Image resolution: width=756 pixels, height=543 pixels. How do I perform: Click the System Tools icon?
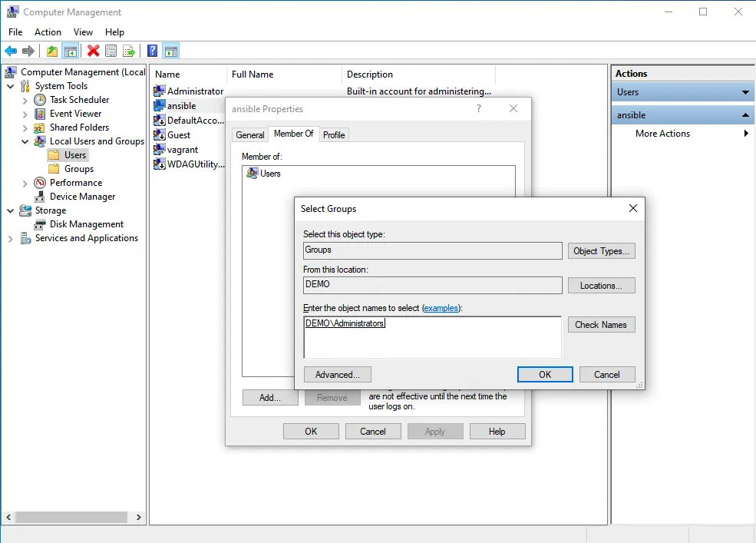click(25, 86)
